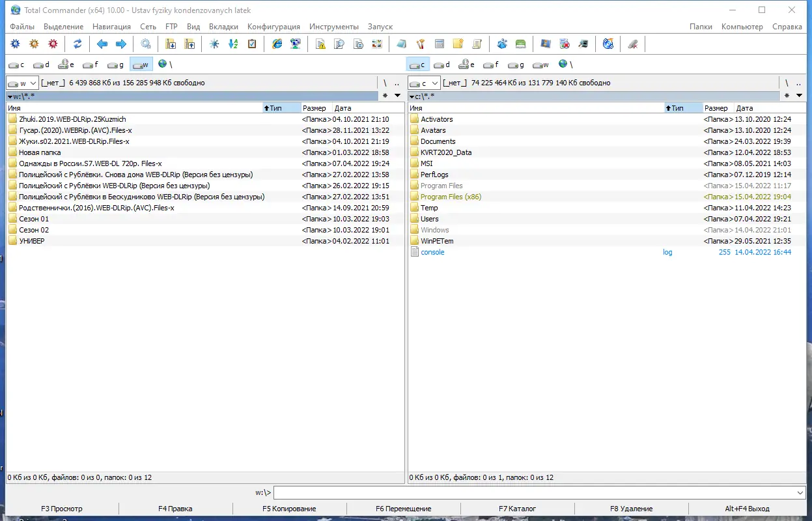The width and height of the screenshot is (812, 521).
Task: Click the red gear toolbar icon
Action: 53,44
